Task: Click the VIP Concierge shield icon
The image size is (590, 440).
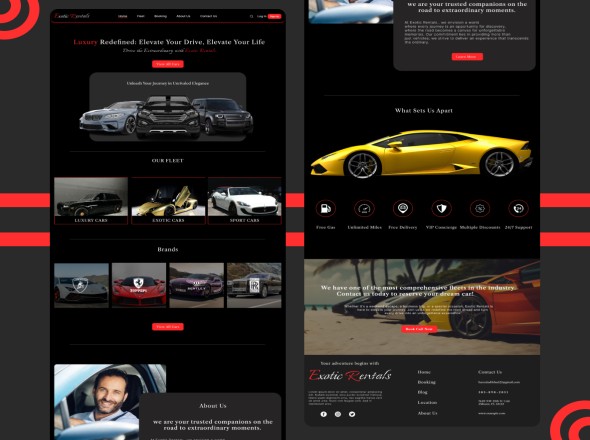Action: tap(441, 209)
